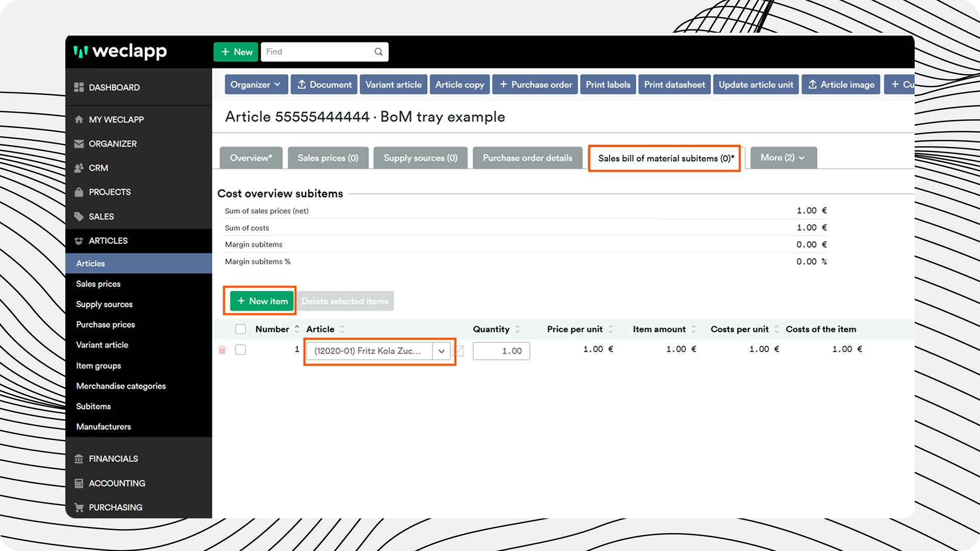Image resolution: width=980 pixels, height=551 pixels.
Task: Click the Article image upload button
Action: pyautogui.click(x=841, y=85)
